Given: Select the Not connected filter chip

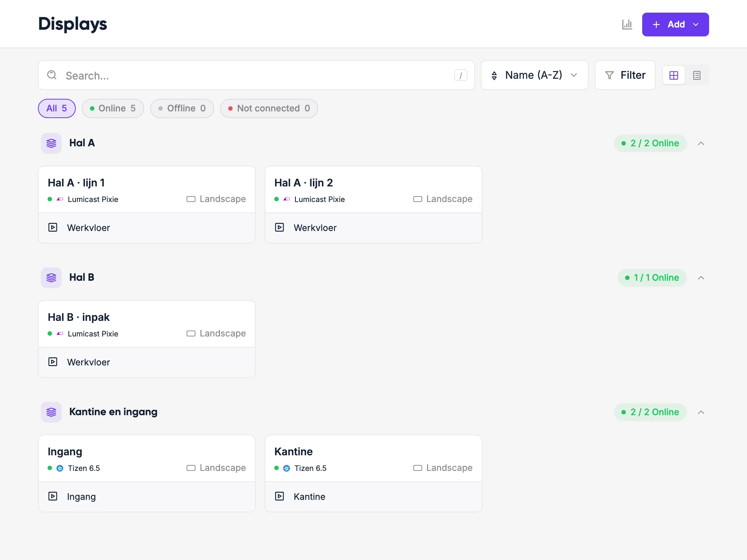Looking at the screenshot, I should pos(269,108).
